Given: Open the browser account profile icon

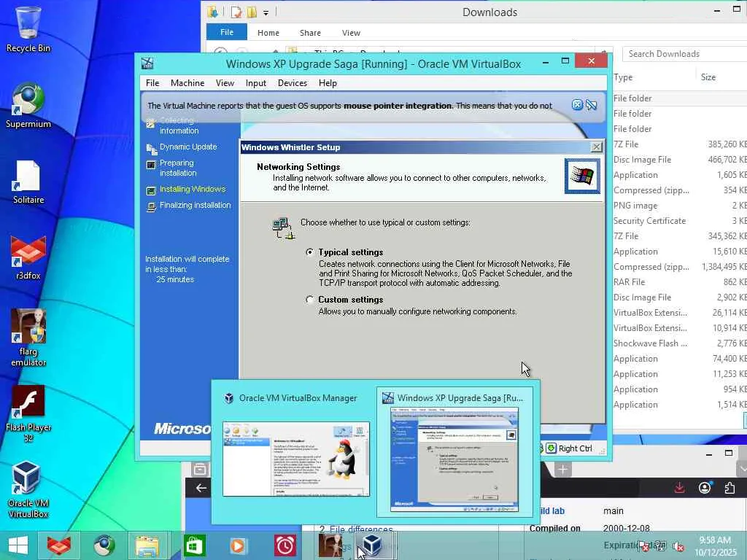Looking at the screenshot, I should [705, 488].
